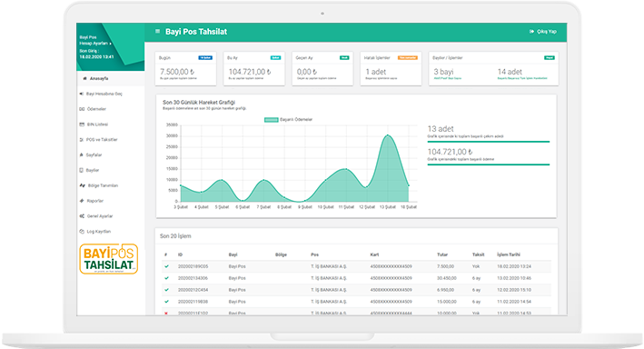Click 7.500,00 ₺ value on Bugün card
The width and height of the screenshot is (644, 349).
pyautogui.click(x=177, y=72)
